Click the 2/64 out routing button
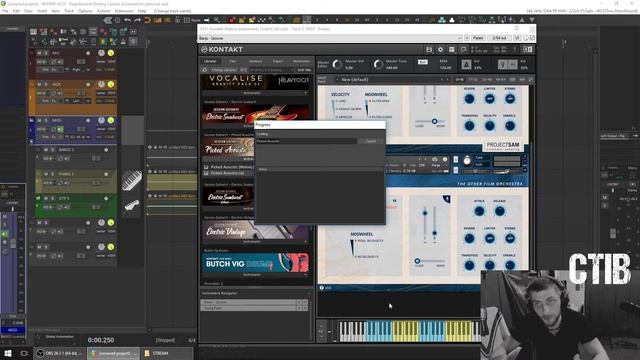 [499, 38]
